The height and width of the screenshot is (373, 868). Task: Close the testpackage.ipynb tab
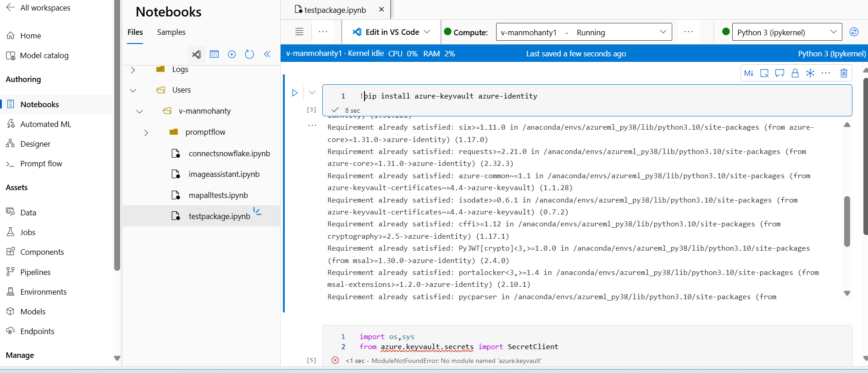(381, 10)
